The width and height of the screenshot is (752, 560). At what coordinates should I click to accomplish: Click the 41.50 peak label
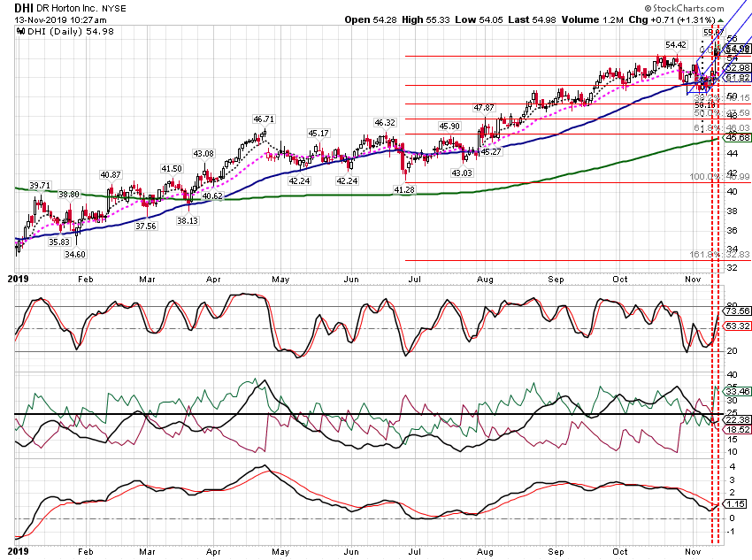(x=172, y=169)
